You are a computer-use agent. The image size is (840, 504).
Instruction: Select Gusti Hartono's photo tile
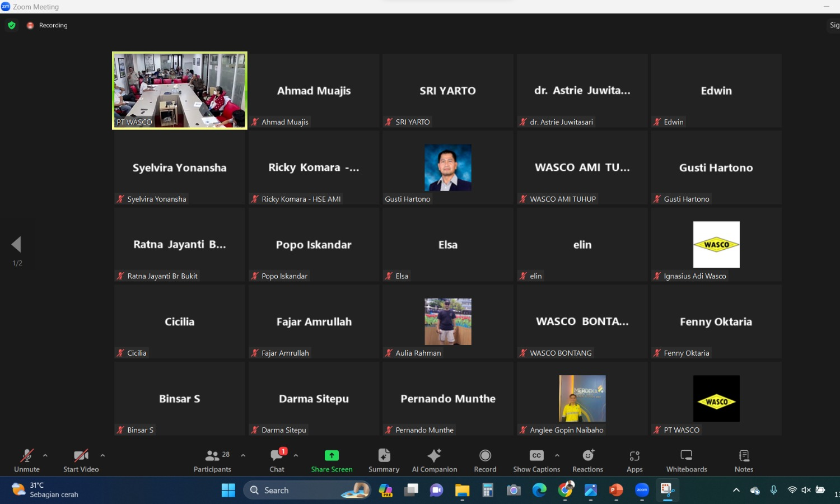(x=448, y=167)
